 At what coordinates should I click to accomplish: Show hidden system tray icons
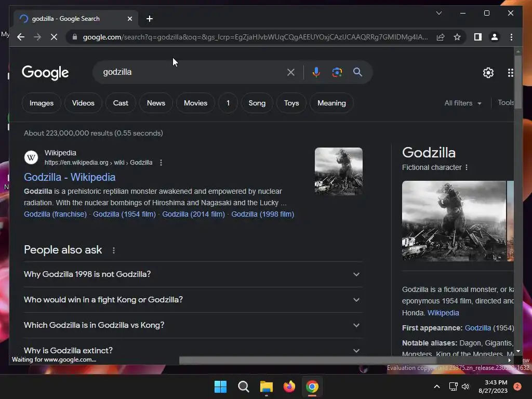(x=437, y=387)
